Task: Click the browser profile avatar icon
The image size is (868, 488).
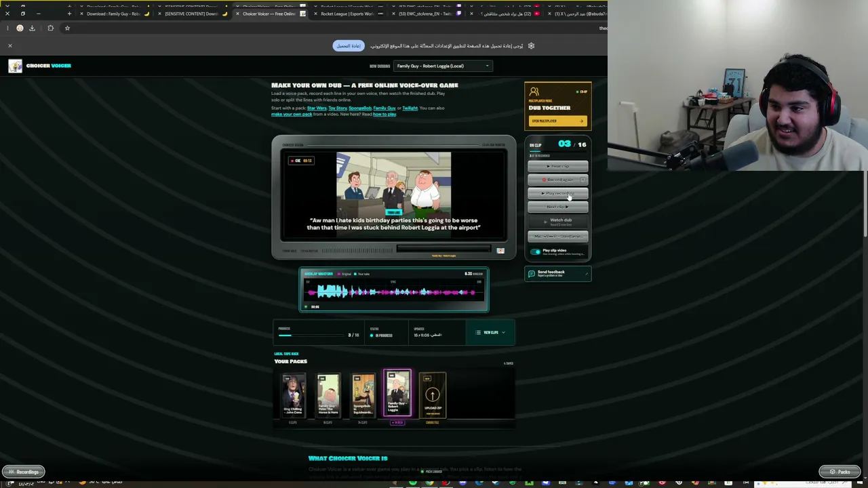Action: coord(20,28)
